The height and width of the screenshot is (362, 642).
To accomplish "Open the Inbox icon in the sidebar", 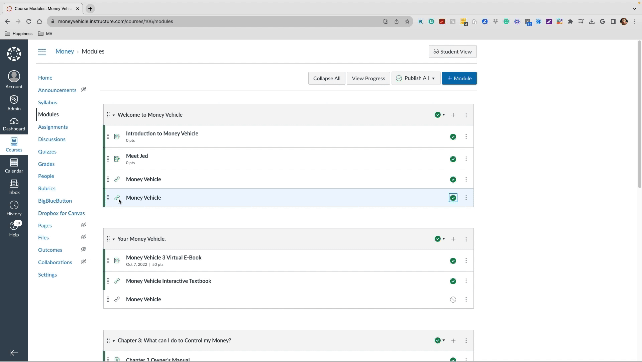I will (x=14, y=187).
